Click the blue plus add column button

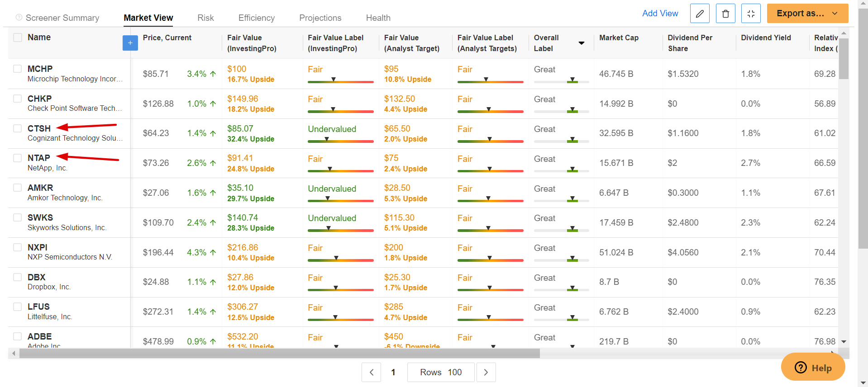click(x=130, y=43)
